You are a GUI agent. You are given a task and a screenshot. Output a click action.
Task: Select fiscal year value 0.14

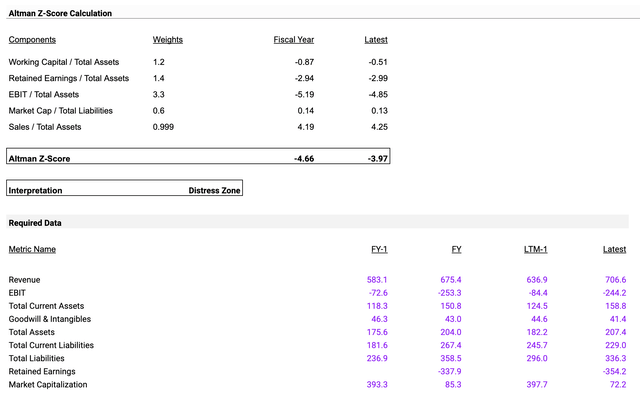point(306,111)
